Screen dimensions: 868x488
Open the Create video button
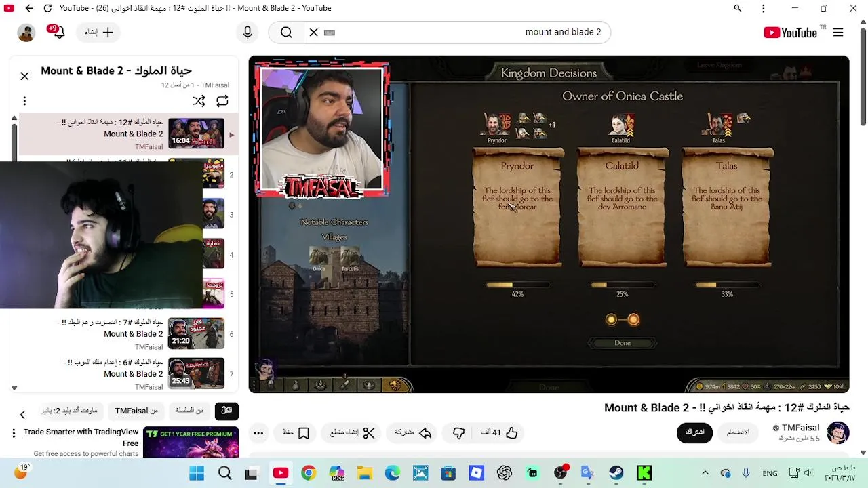[x=99, y=32]
